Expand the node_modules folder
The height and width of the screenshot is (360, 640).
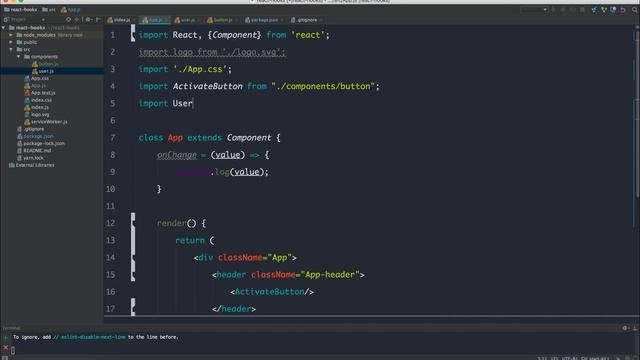pos(11,35)
